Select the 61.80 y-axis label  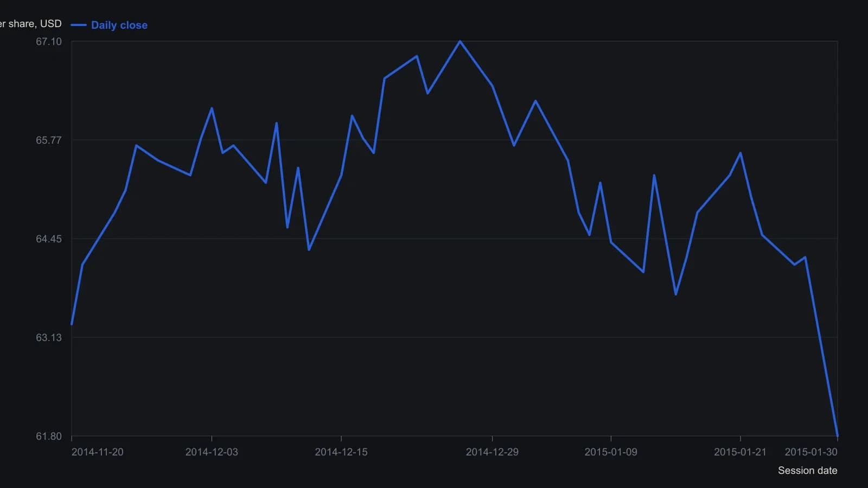[x=49, y=436]
